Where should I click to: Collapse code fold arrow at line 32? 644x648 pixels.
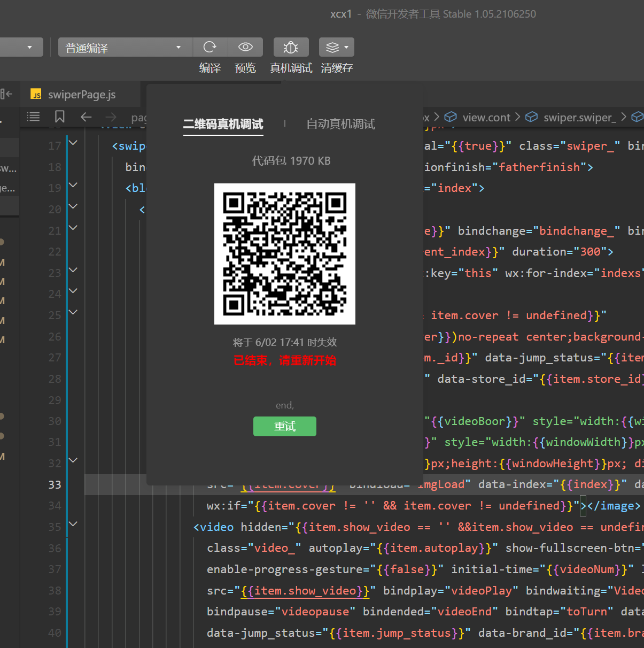click(74, 460)
